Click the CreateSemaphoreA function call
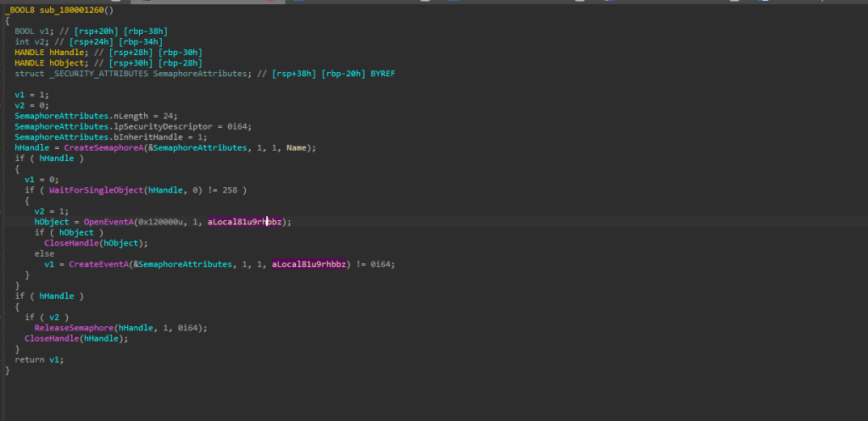The width and height of the screenshot is (868, 421). (x=103, y=147)
